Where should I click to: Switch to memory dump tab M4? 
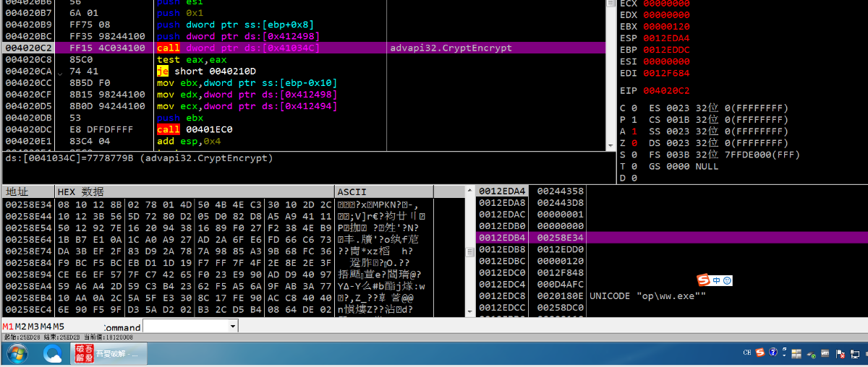click(46, 327)
